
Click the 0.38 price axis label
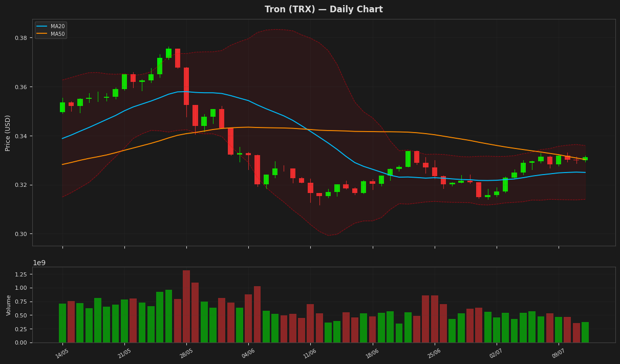21,38
